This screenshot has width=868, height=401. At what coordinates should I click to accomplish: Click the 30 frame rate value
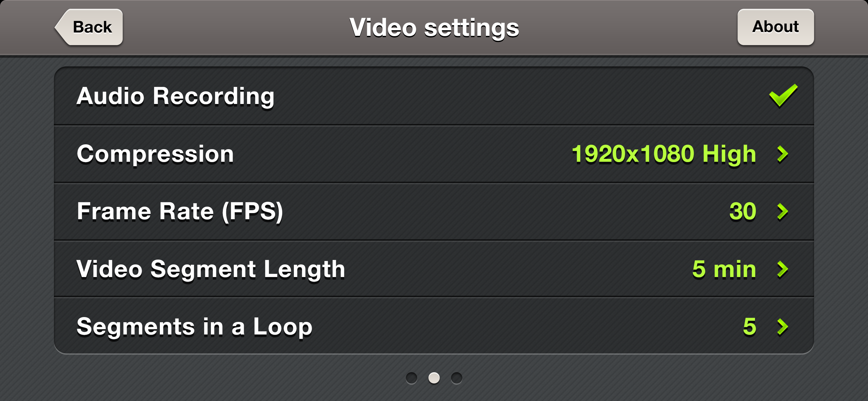tap(743, 211)
